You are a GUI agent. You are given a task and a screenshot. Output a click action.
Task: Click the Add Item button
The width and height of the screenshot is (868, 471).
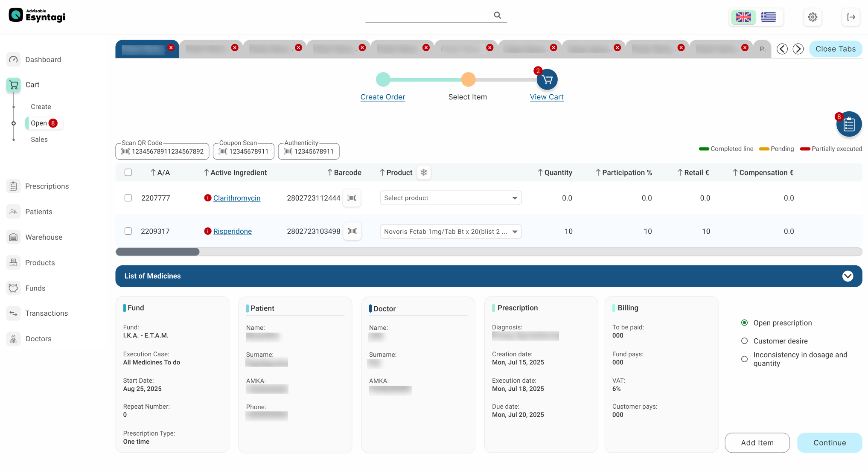757,443
